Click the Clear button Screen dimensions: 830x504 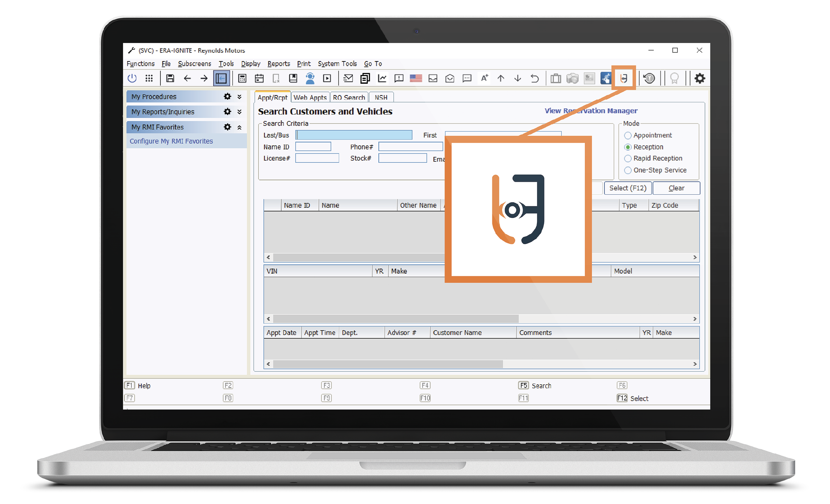[676, 188]
